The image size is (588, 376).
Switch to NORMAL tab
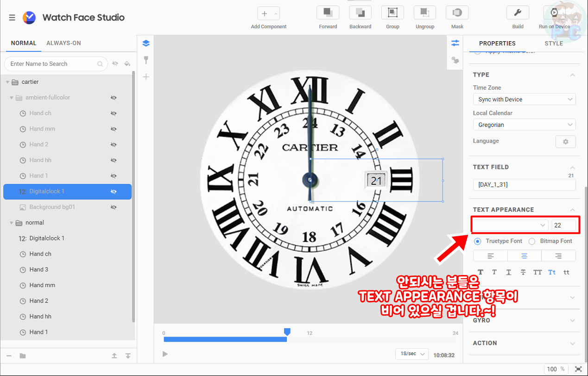[24, 43]
